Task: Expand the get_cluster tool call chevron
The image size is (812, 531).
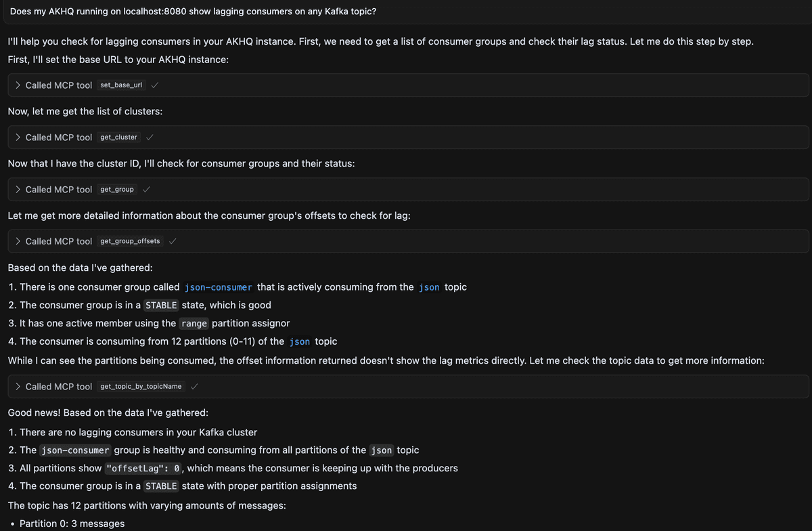Action: (18, 137)
